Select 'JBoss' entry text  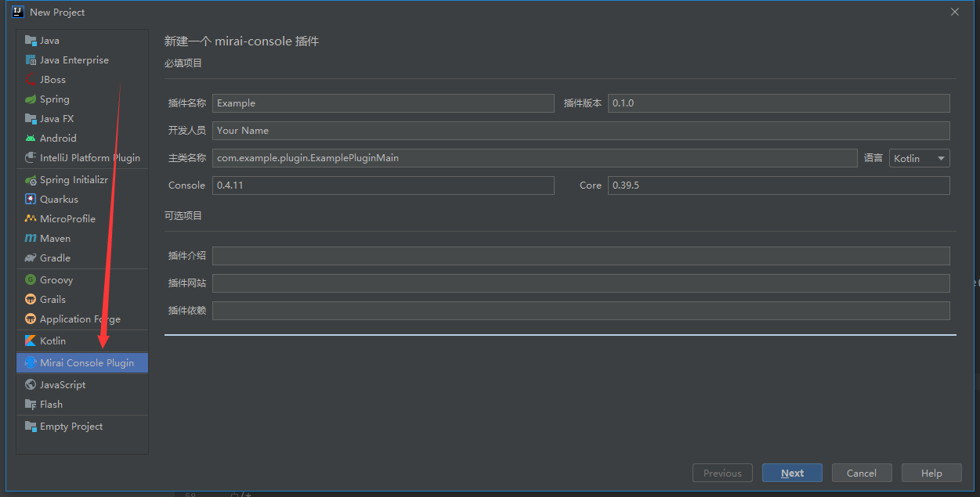[x=52, y=80]
